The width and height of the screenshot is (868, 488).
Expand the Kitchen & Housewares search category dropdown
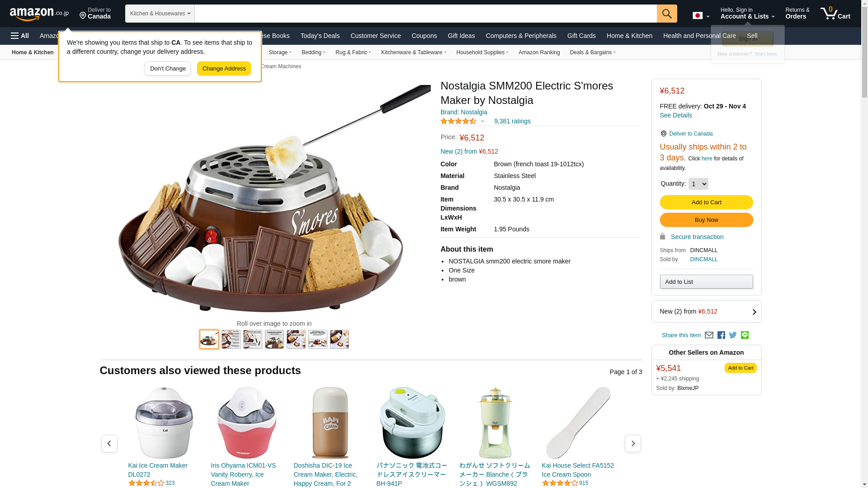tap(160, 14)
